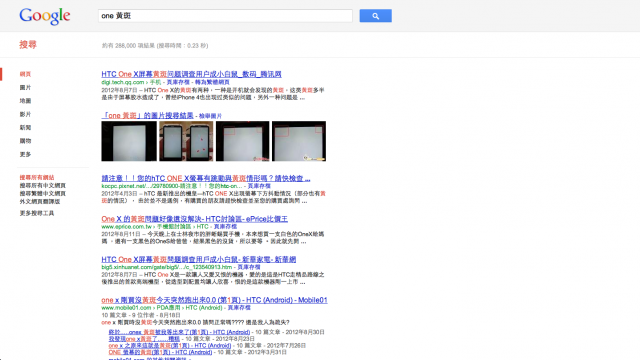
Task: Click the red 搜尋 heading
Action: coord(28,44)
